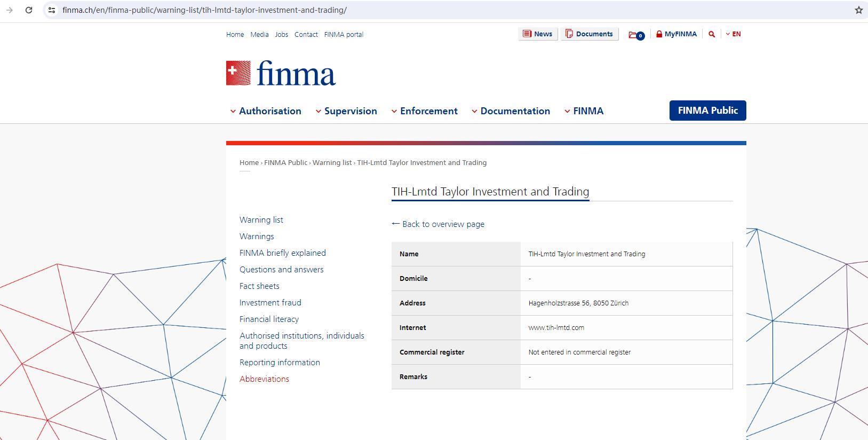The image size is (868, 440).
Task: Click the site information icon in address bar
Action: [52, 10]
